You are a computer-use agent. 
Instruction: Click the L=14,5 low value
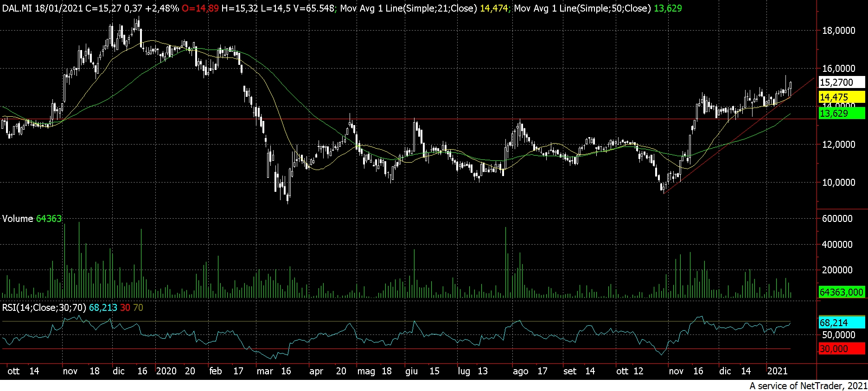click(x=276, y=8)
